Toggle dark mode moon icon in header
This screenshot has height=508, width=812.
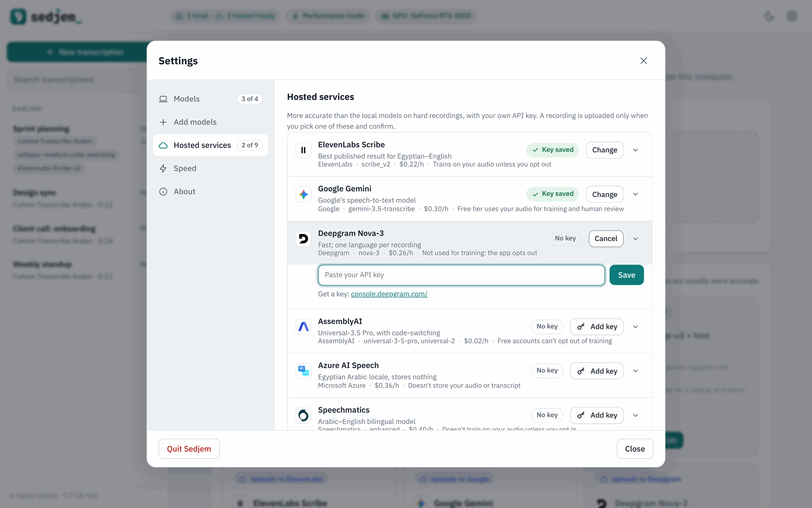point(769,16)
